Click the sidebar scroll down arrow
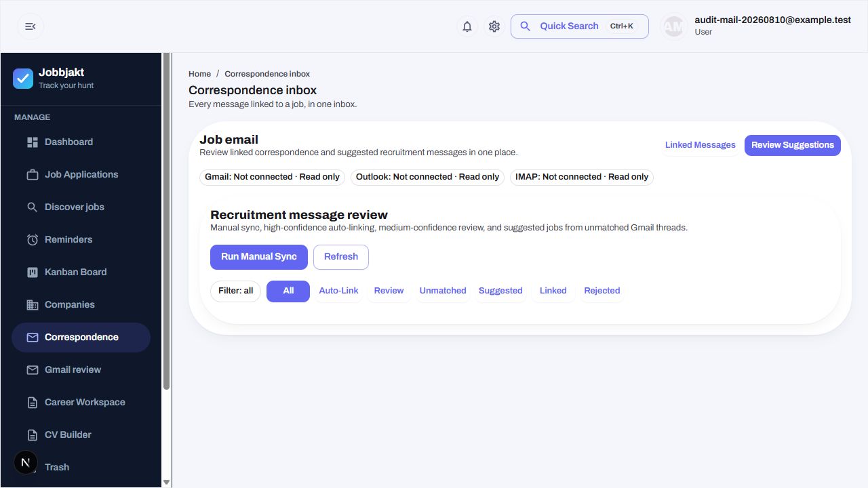 pos(167,483)
